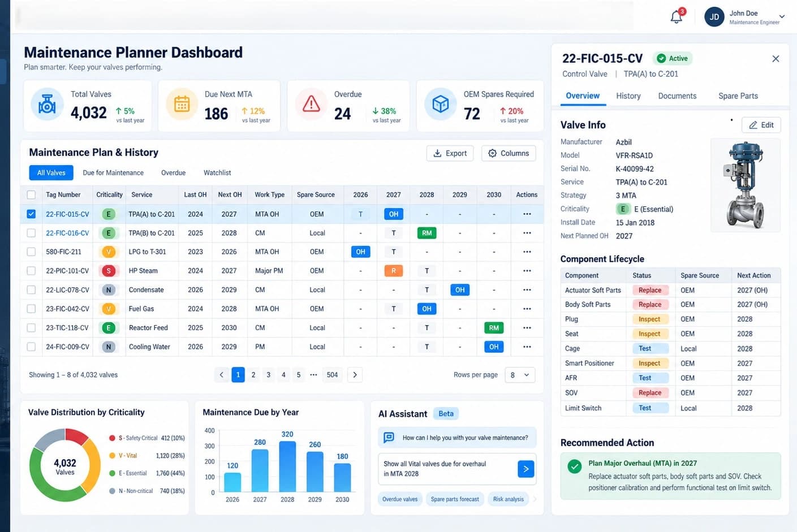Open the Rows per page dropdown
Screen dimensions: 797x532
519,375
